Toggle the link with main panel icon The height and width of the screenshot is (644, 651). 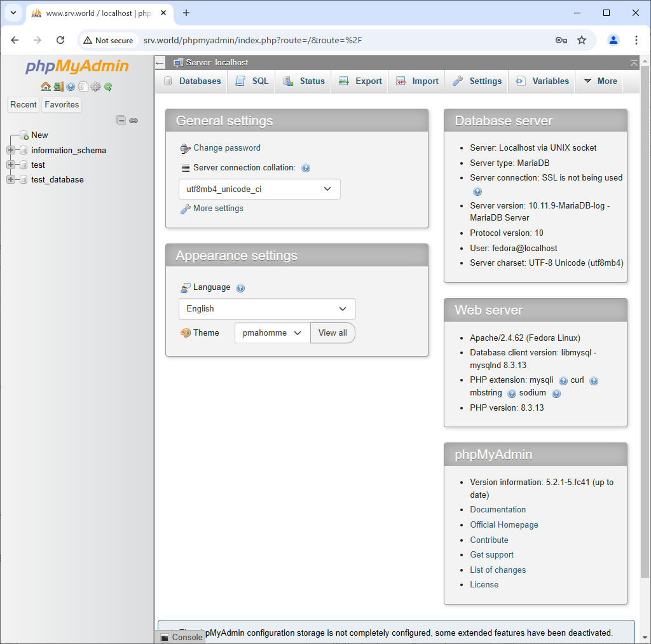[x=134, y=120]
